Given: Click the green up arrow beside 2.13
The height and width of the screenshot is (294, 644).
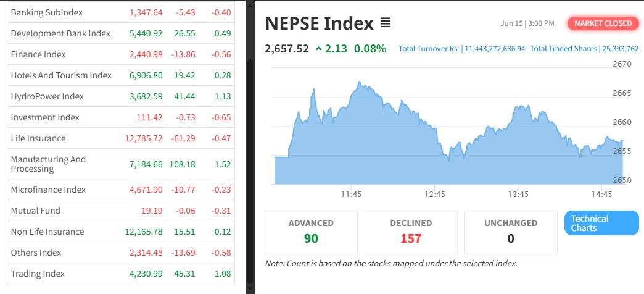Looking at the screenshot, I should [318, 48].
